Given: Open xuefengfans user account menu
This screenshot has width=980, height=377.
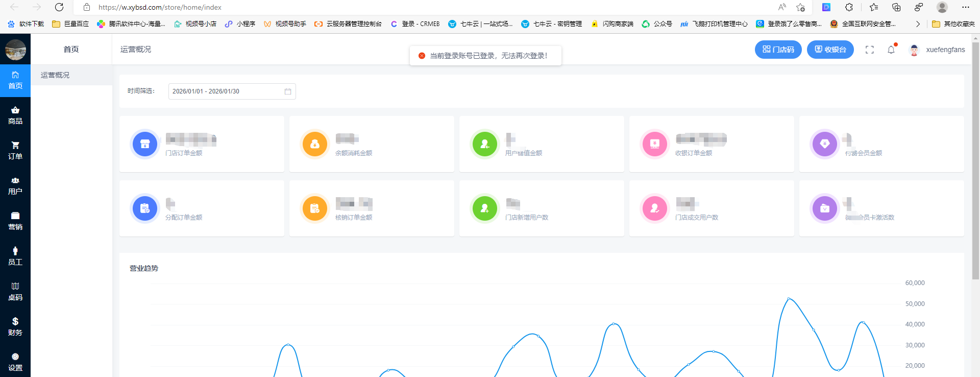Looking at the screenshot, I should pos(945,50).
